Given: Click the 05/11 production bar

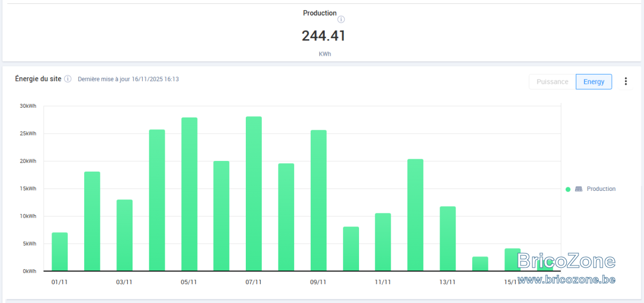Looking at the screenshot, I should coord(189,194).
